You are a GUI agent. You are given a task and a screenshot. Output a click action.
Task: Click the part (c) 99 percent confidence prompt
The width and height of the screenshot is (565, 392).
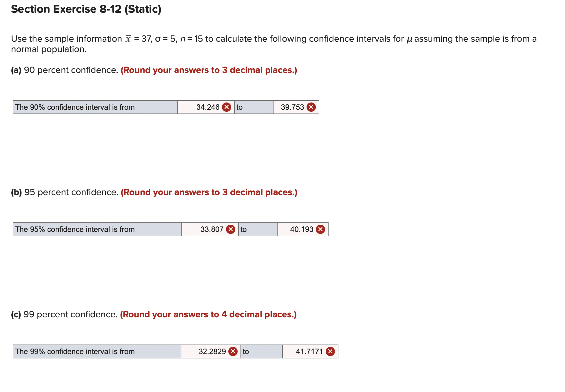click(154, 314)
